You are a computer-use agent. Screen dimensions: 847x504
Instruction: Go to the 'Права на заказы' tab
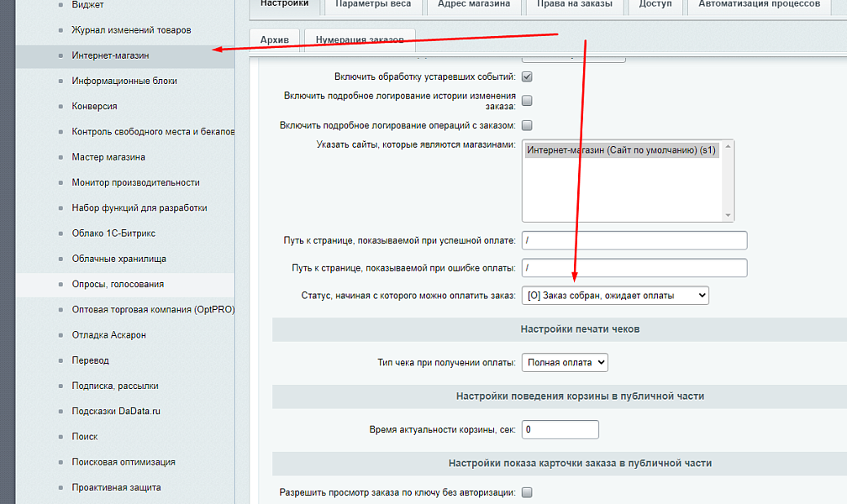(x=576, y=4)
